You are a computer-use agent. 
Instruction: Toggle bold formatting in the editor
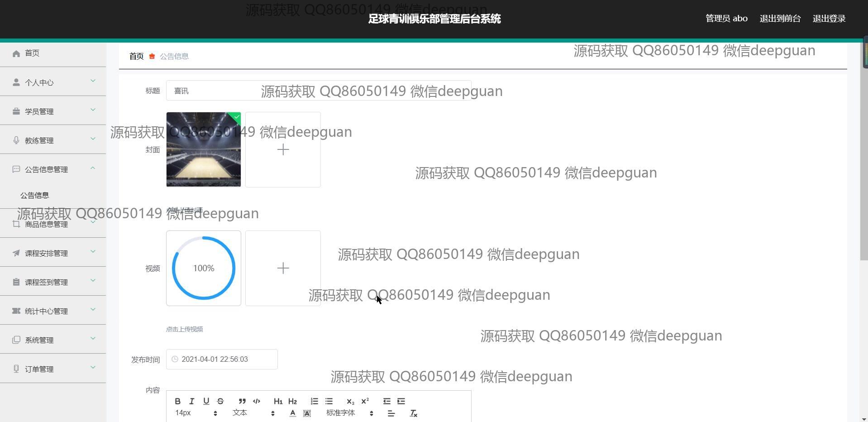tap(178, 401)
